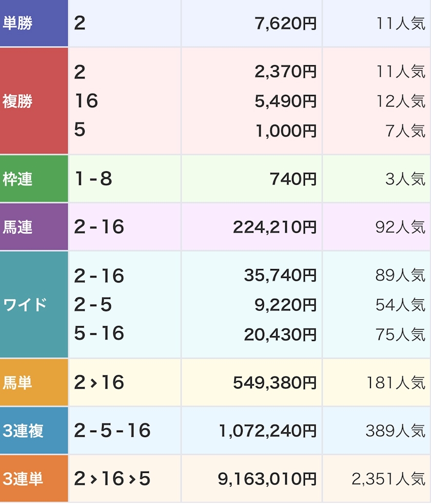The height and width of the screenshot is (504, 431).
Task: Click the teal ワイド label
Action: pos(26,305)
